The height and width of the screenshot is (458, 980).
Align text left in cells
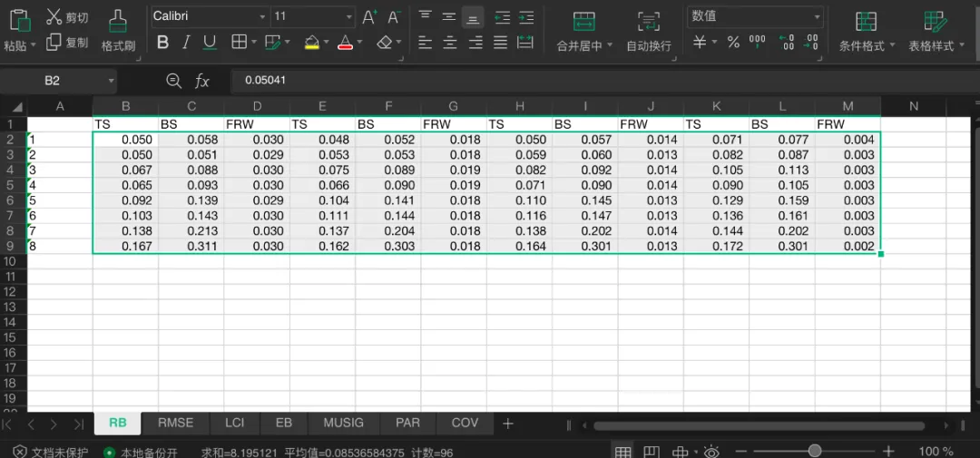tap(426, 43)
